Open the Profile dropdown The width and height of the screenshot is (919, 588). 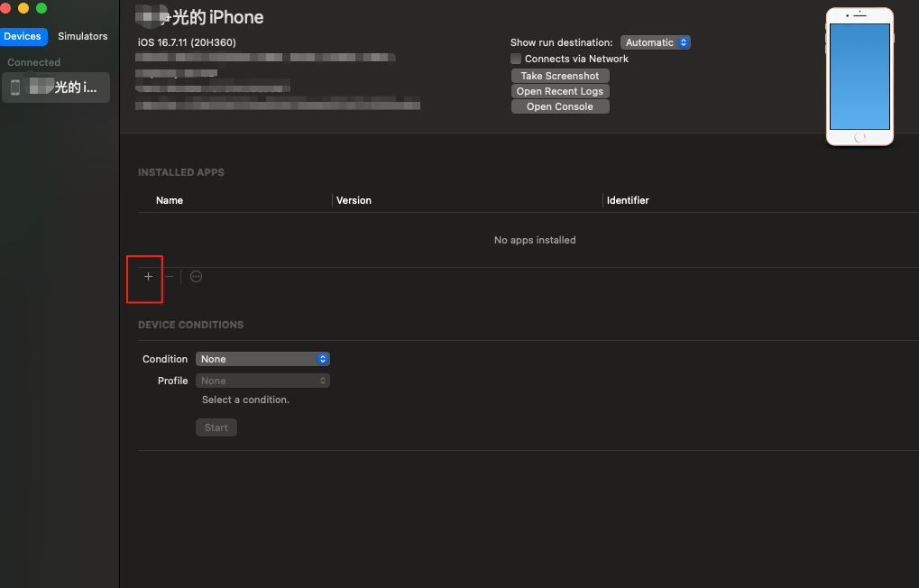[x=262, y=381]
